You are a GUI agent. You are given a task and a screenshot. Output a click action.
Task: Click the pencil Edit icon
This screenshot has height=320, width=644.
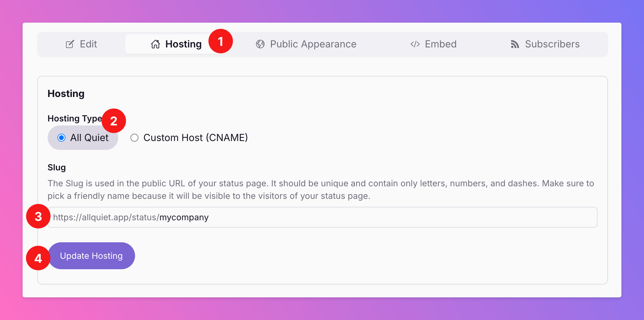(x=70, y=44)
